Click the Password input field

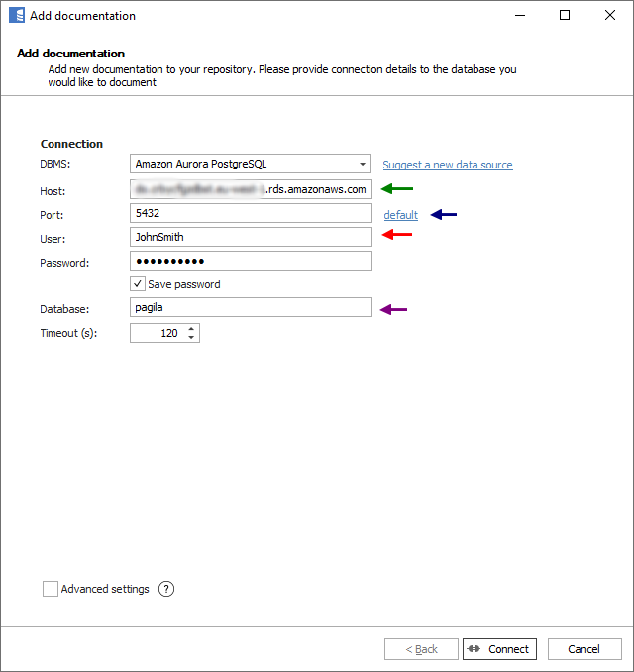251,261
